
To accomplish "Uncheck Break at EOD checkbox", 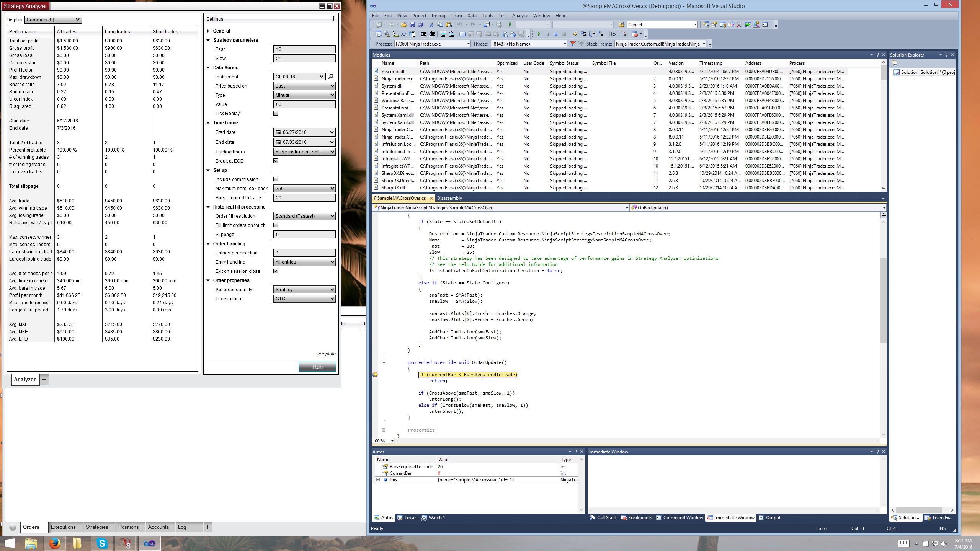I will click(x=276, y=161).
